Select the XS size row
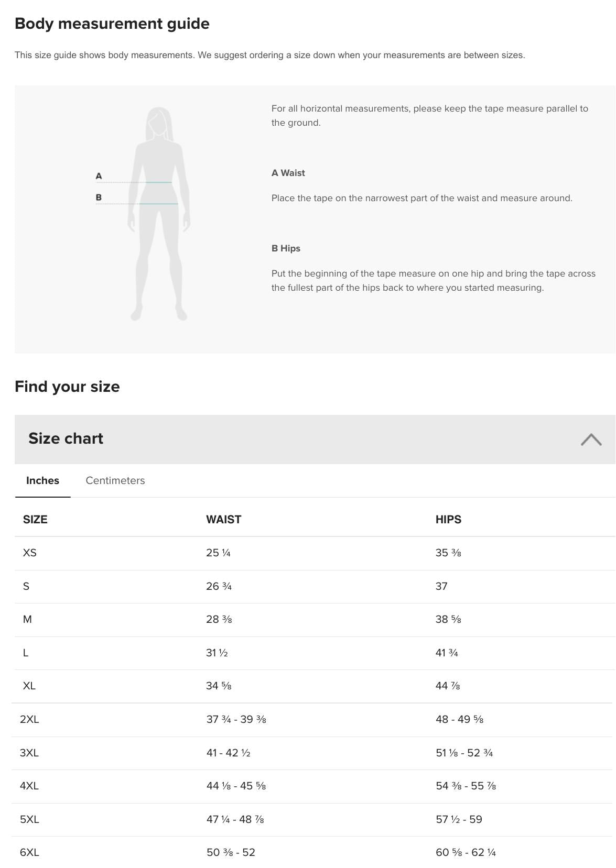 (29, 552)
